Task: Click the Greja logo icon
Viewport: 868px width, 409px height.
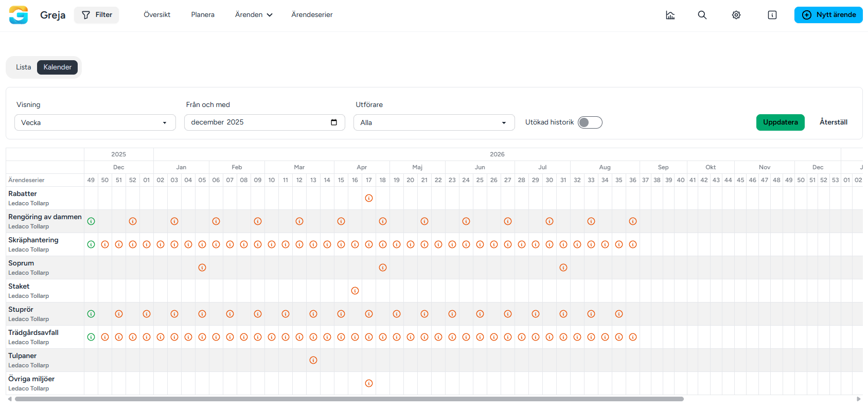Action: 19,15
